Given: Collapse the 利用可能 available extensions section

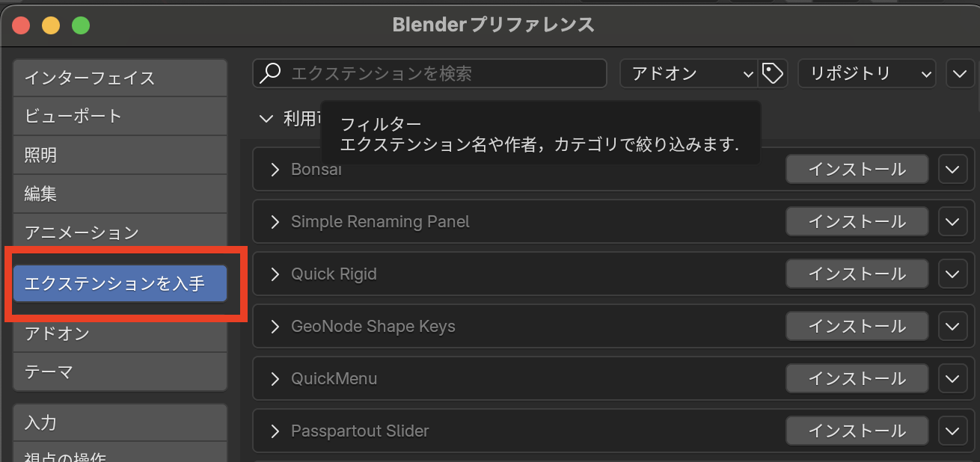Looking at the screenshot, I should tap(267, 118).
